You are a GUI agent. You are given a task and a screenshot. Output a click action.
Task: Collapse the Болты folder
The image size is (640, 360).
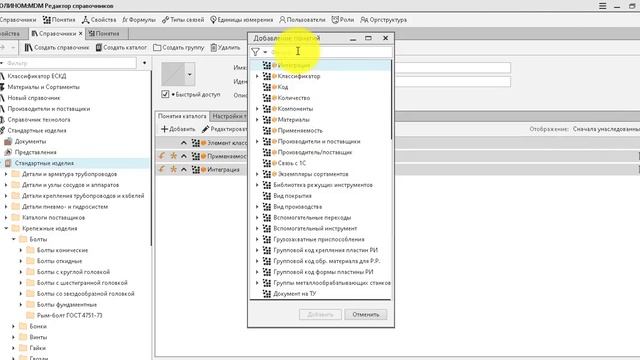(13, 239)
